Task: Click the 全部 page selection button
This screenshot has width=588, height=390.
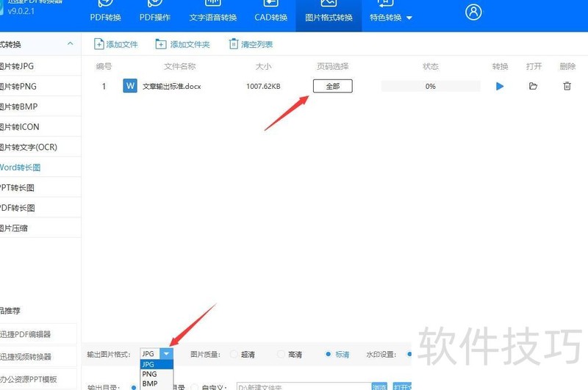Action: tap(333, 86)
